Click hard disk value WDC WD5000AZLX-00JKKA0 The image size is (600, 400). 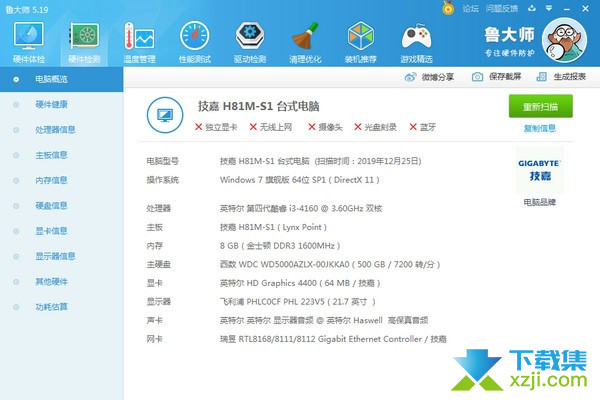330,264
